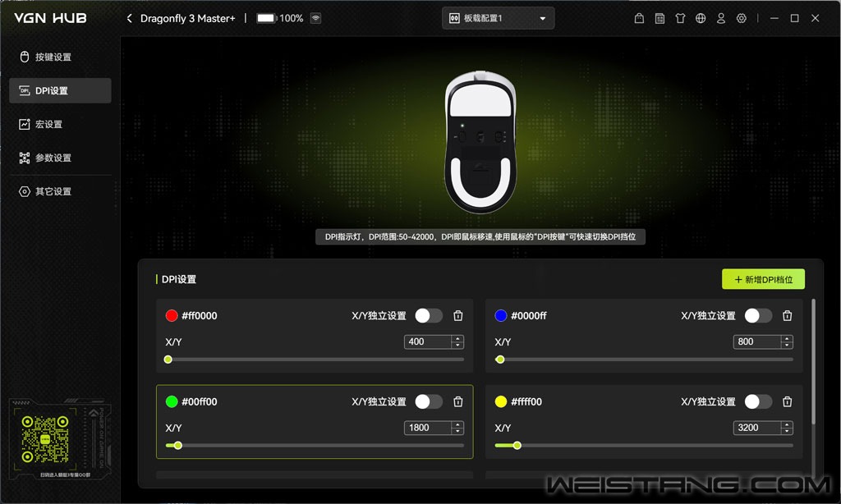The height and width of the screenshot is (504, 841).
Task: Open the globe language selector icon
Action: tap(701, 18)
